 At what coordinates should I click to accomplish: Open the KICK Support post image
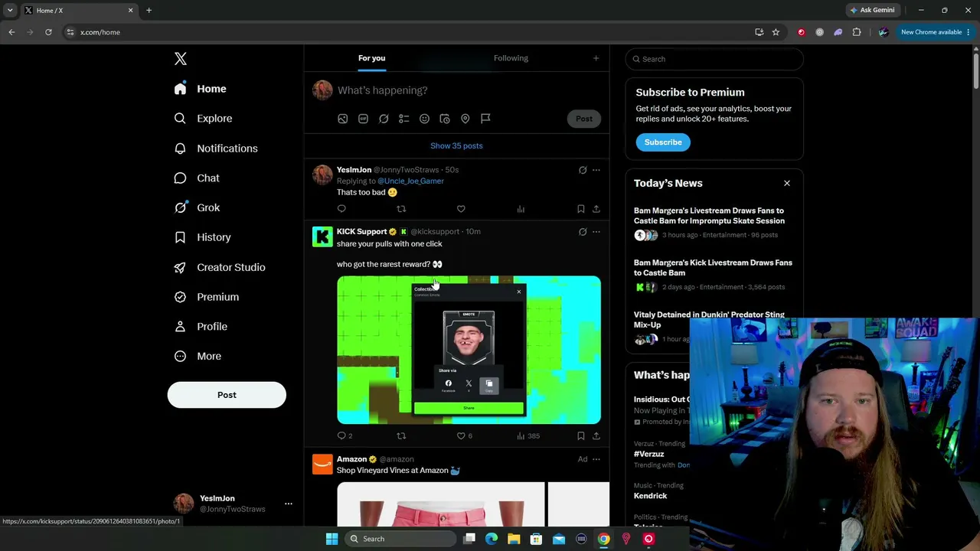tap(469, 350)
